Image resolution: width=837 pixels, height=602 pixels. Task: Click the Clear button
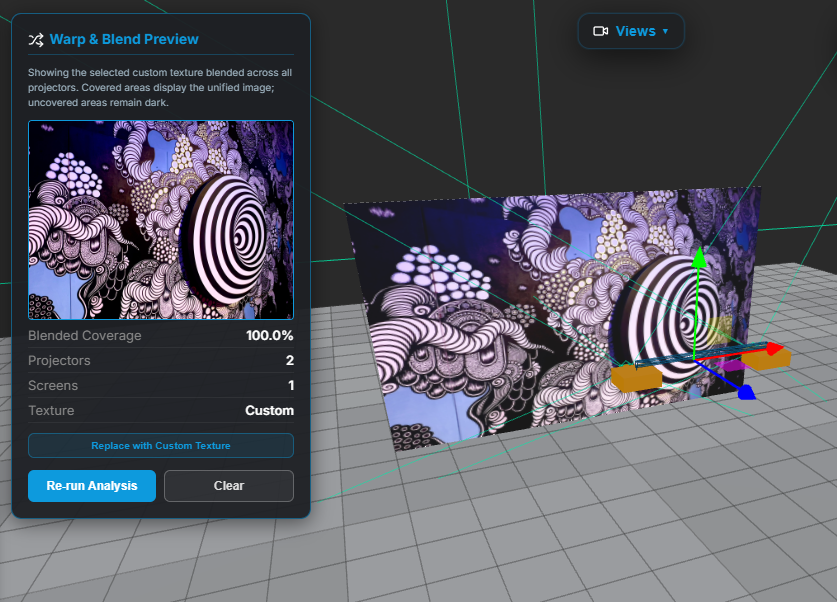(x=228, y=486)
